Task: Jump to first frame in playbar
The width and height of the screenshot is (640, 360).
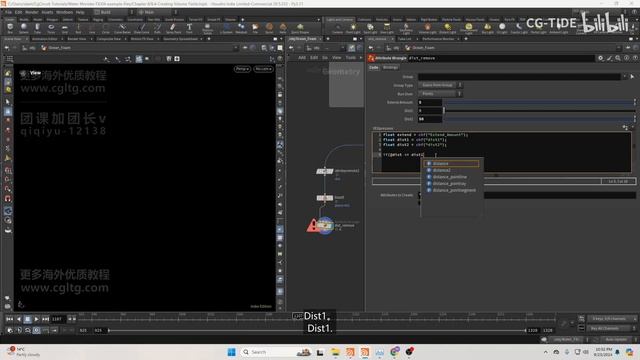Action: click(x=9, y=319)
